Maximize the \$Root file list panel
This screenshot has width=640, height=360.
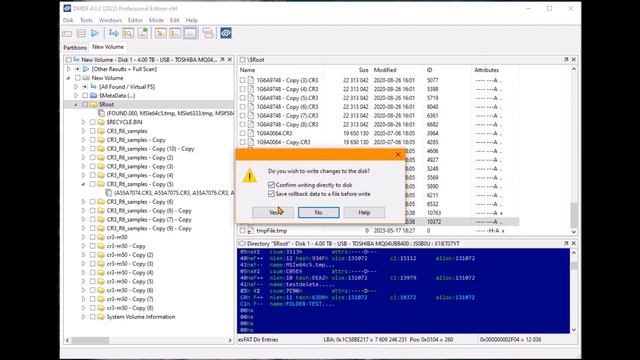coord(566,60)
